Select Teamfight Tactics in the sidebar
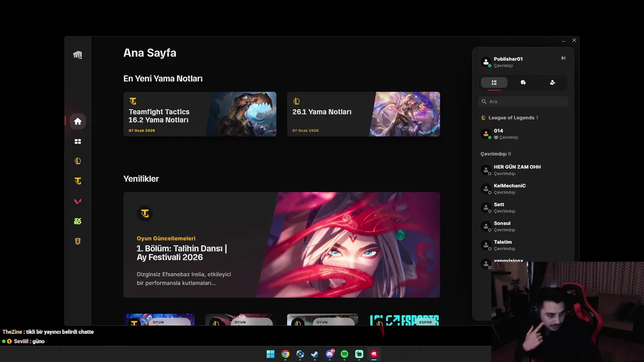The height and width of the screenshot is (362, 644). click(77, 181)
